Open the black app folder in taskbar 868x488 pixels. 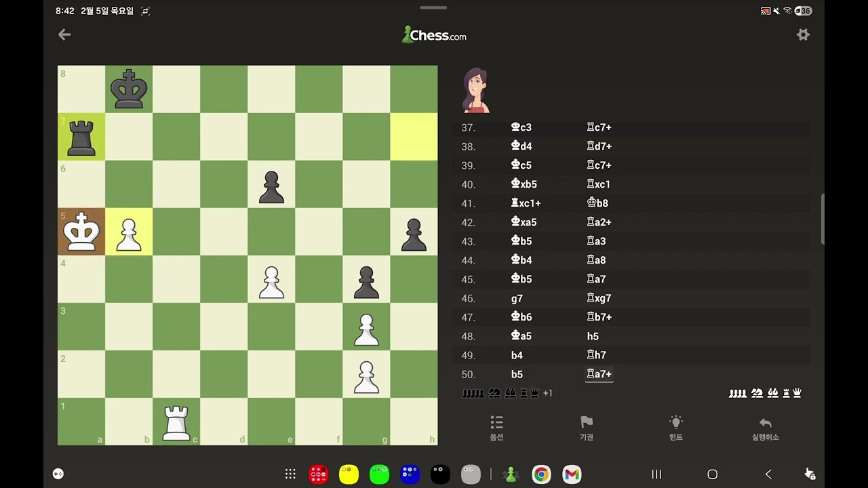[x=440, y=474]
